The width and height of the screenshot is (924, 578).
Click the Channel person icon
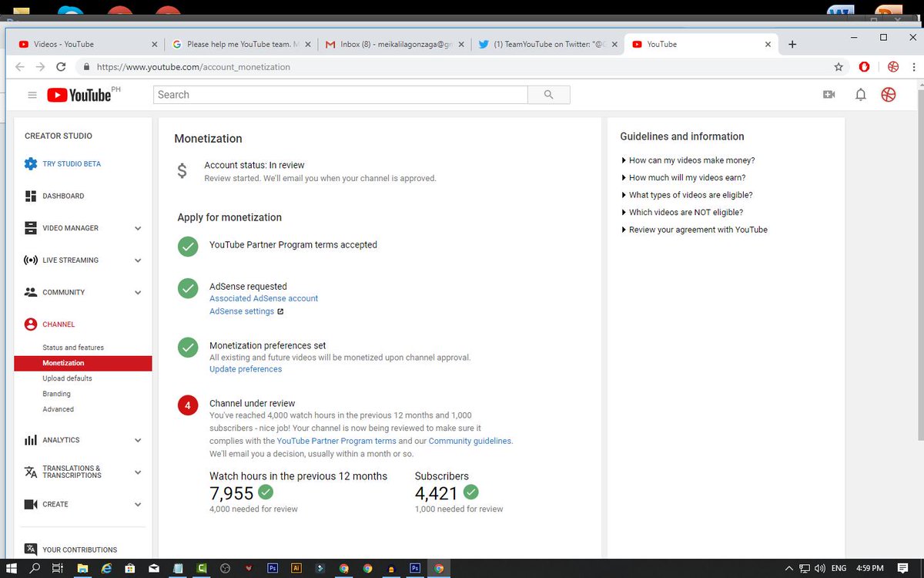[31, 324]
